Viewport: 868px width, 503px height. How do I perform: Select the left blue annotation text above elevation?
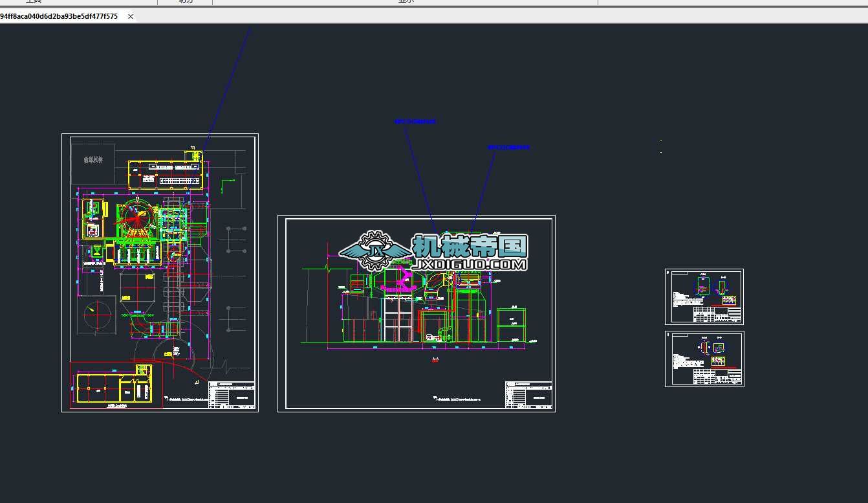pyautogui.click(x=415, y=122)
